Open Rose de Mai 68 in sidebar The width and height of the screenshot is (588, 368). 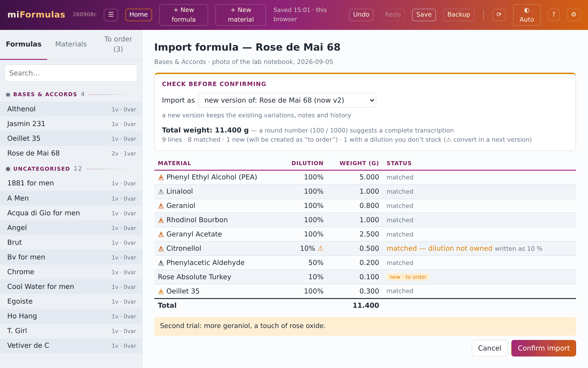[x=71, y=153]
